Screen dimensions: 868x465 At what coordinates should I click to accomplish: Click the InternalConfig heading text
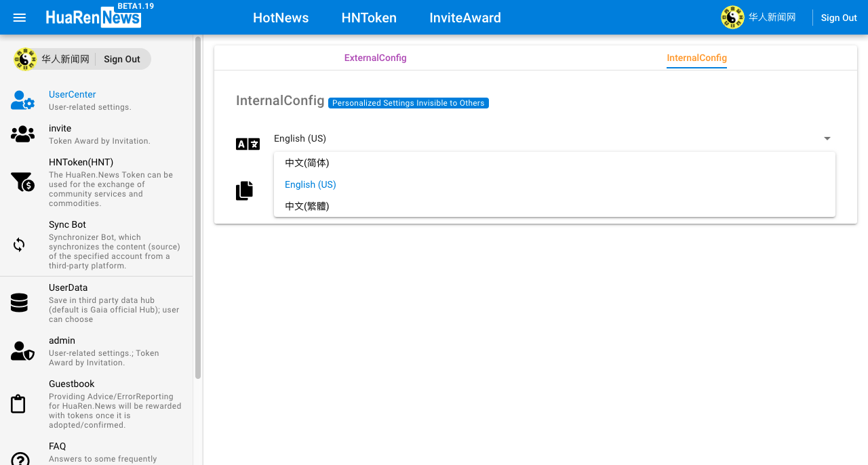coord(280,100)
